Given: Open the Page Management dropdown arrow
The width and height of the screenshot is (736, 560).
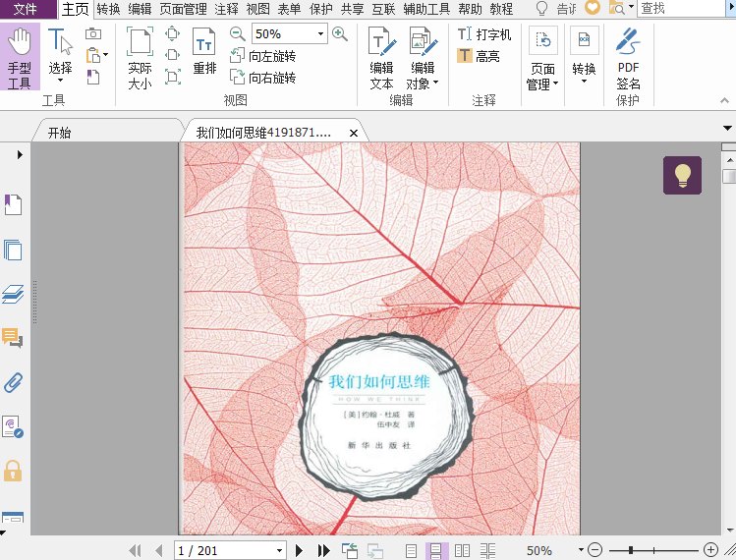Looking at the screenshot, I should 556,84.
